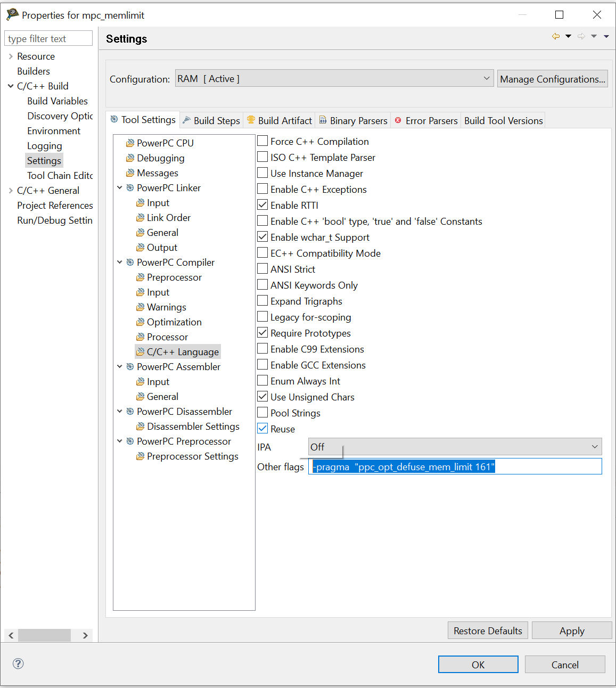The height and width of the screenshot is (688, 616).
Task: Open the IPA dropdown
Action: point(594,447)
